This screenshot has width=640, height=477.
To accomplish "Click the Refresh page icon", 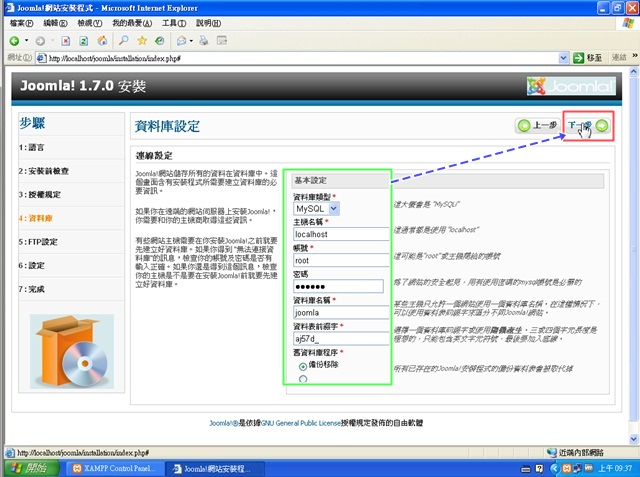I will coord(84,41).
